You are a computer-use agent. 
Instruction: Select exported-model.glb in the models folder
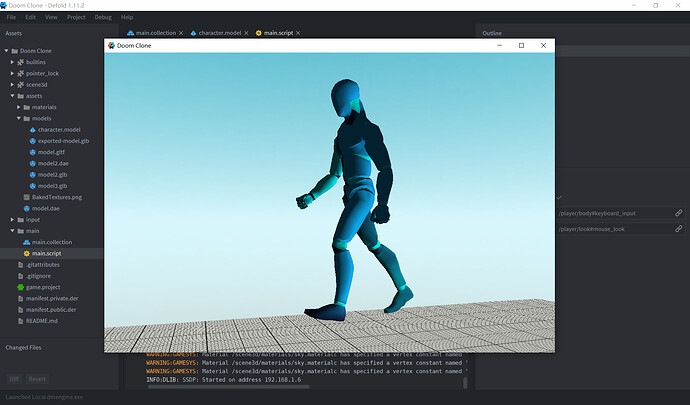tap(64, 141)
